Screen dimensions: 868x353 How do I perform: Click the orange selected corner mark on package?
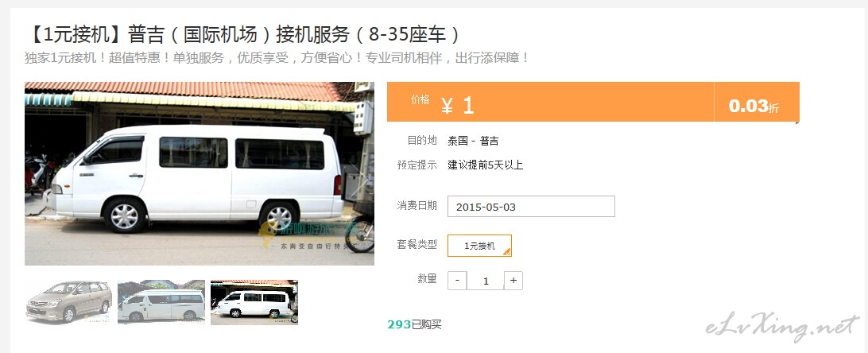[507, 252]
